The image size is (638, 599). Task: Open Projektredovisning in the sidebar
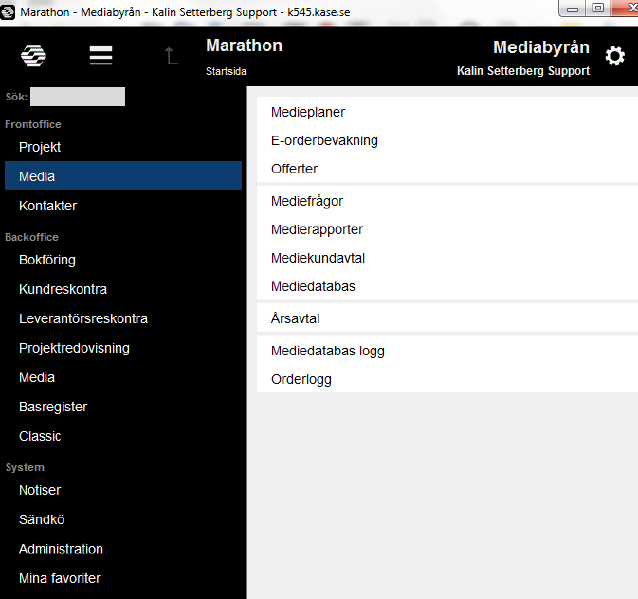(74, 348)
